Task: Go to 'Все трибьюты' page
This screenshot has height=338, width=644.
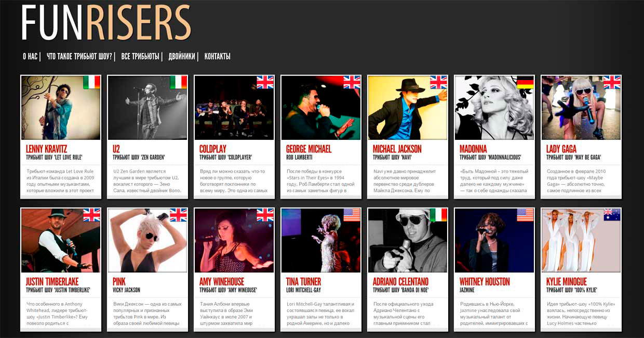Action: pos(140,57)
